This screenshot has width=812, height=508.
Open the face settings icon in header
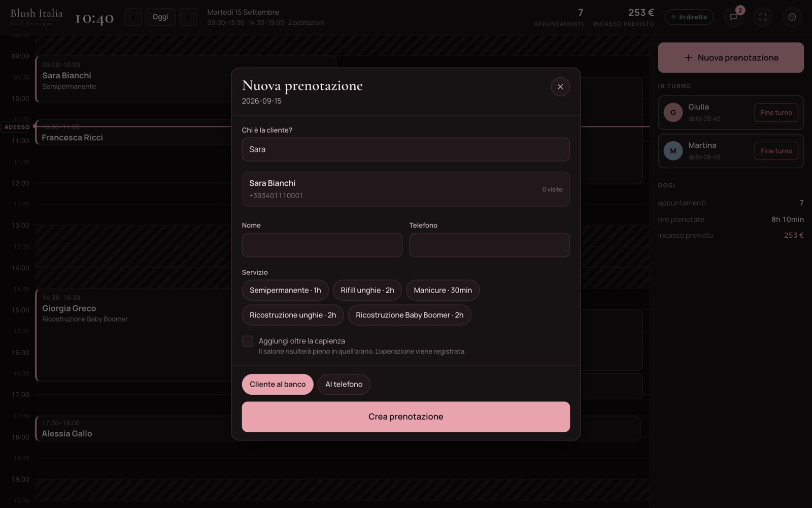click(x=792, y=17)
